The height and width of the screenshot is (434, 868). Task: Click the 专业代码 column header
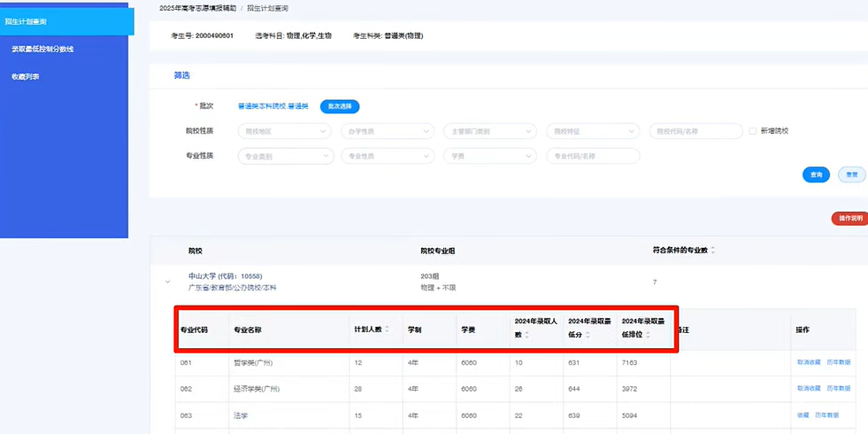click(194, 329)
